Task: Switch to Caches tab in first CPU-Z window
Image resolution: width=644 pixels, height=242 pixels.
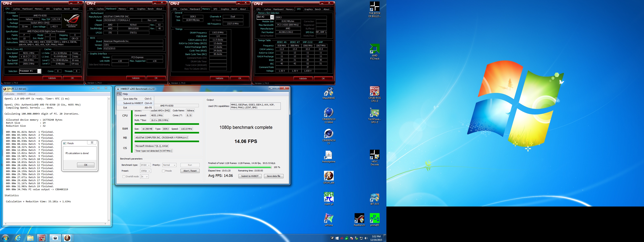Action: [x=16, y=9]
